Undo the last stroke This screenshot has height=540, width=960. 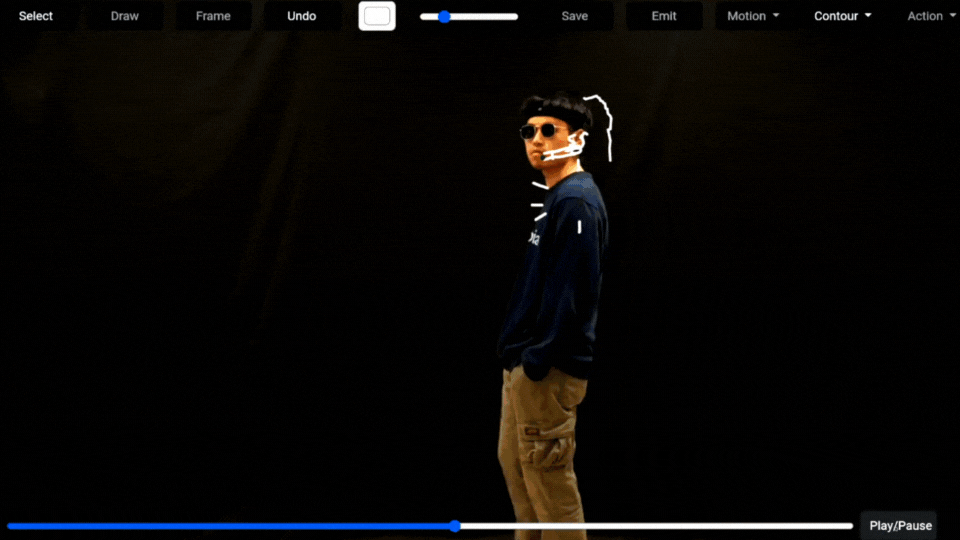tap(302, 16)
